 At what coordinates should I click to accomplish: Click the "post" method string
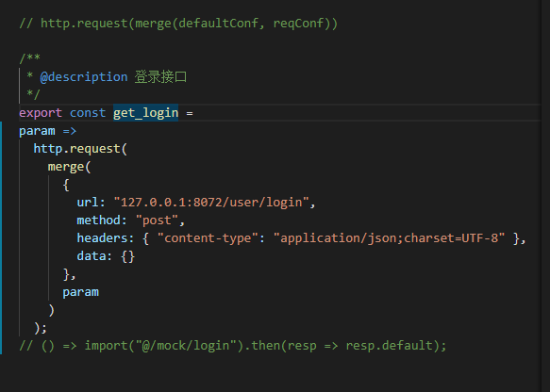coord(158,220)
